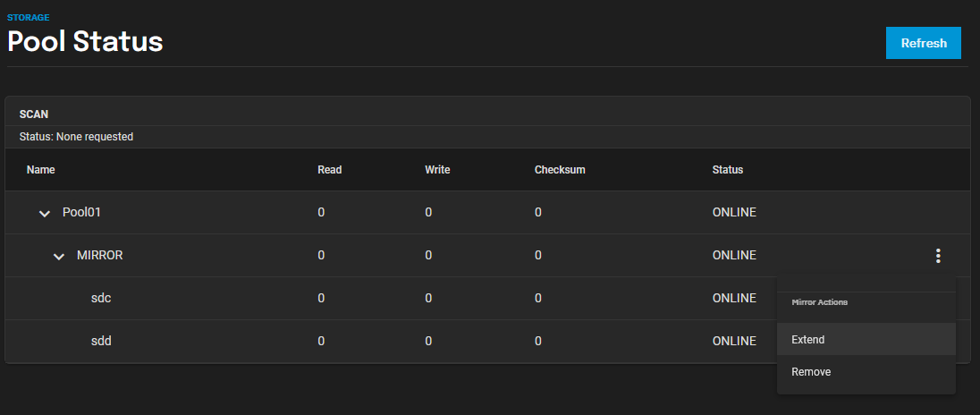
Task: Collapse the MIRROR vdev chevron
Action: [x=59, y=257]
